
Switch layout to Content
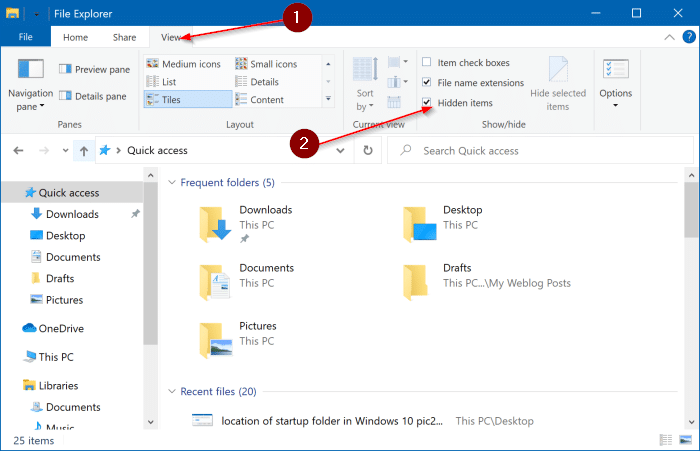click(x=259, y=100)
